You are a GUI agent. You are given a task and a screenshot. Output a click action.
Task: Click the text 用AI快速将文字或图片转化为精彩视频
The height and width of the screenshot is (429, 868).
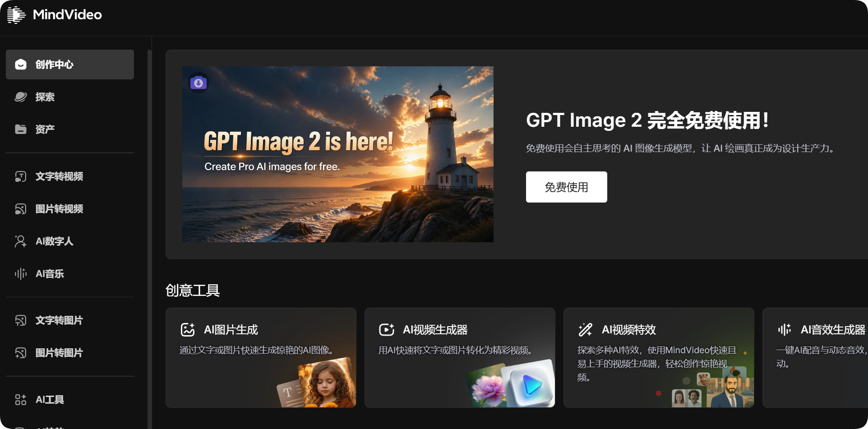(x=455, y=350)
